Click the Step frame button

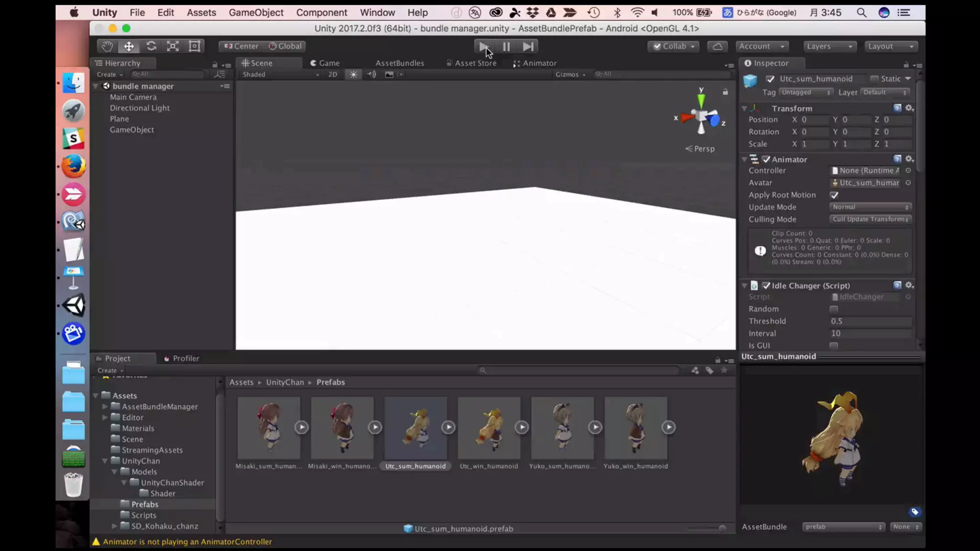pyautogui.click(x=528, y=46)
